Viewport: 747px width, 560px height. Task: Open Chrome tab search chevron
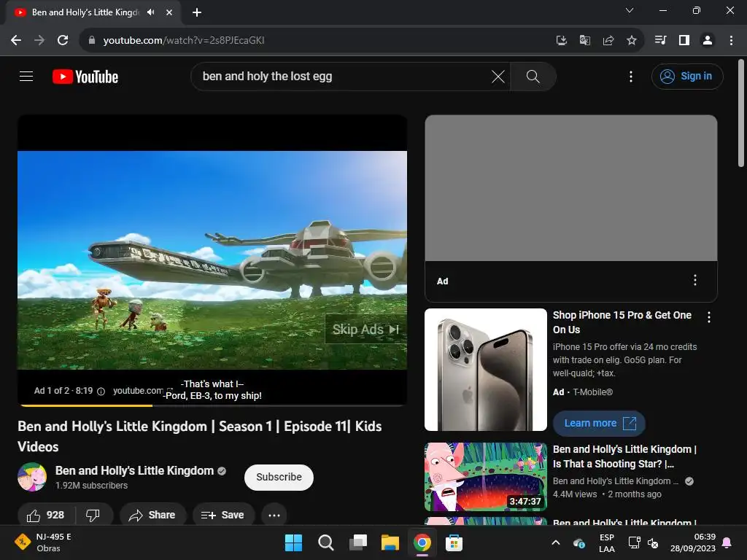(630, 10)
